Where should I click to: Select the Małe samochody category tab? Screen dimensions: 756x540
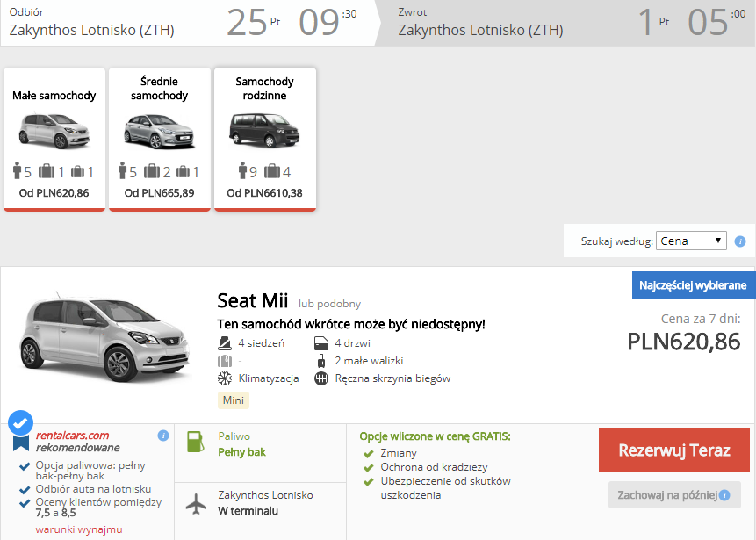pyautogui.click(x=54, y=139)
